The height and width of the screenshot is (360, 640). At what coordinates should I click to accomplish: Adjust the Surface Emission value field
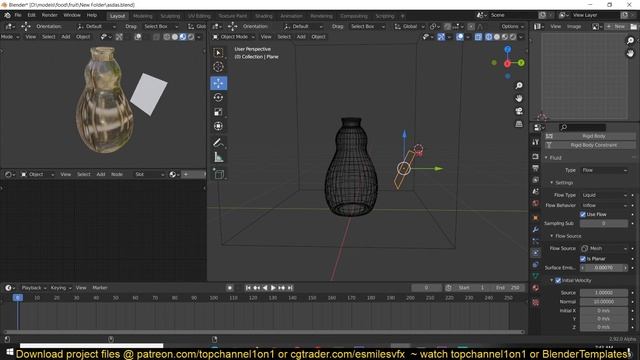coord(604,268)
